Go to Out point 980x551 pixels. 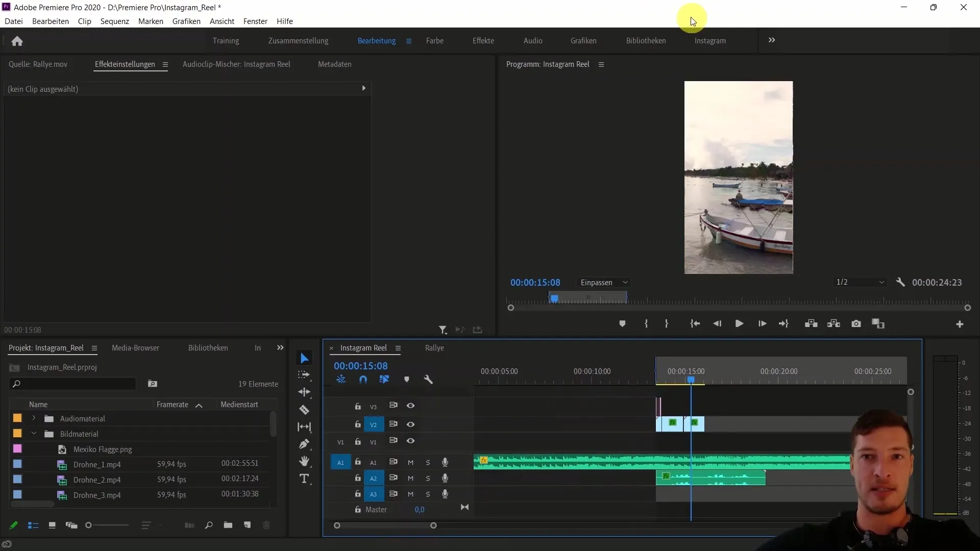pos(783,323)
